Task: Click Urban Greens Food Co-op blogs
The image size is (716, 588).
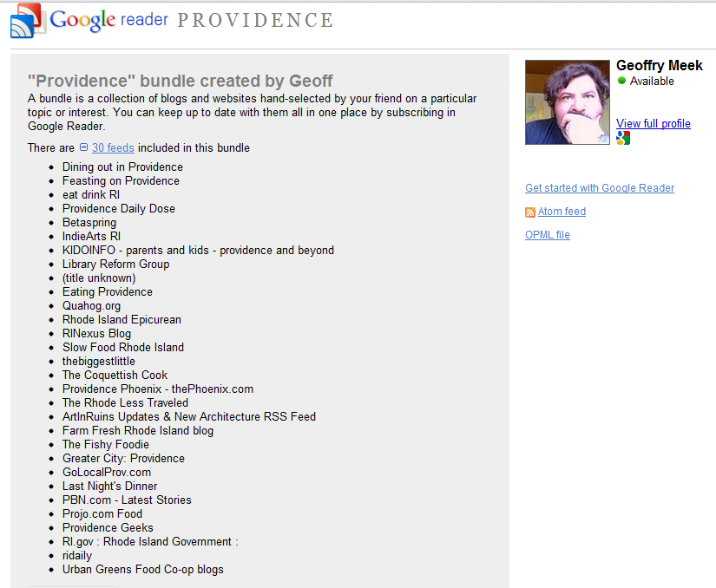Action: tap(142, 570)
